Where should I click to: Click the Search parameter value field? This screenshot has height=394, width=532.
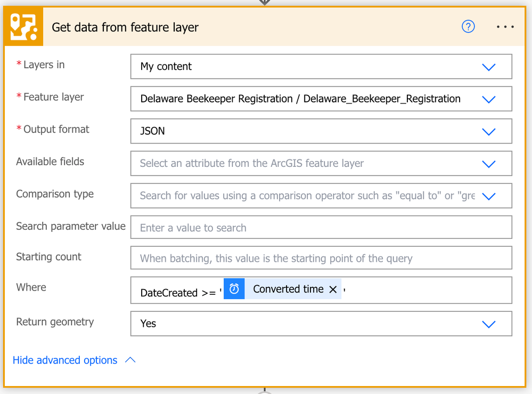click(321, 228)
